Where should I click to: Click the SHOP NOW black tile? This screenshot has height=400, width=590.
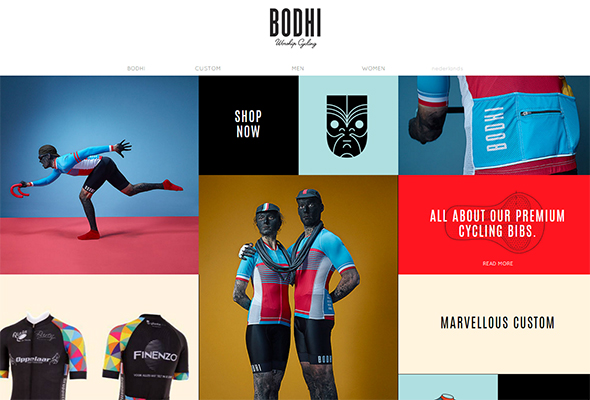click(x=249, y=125)
